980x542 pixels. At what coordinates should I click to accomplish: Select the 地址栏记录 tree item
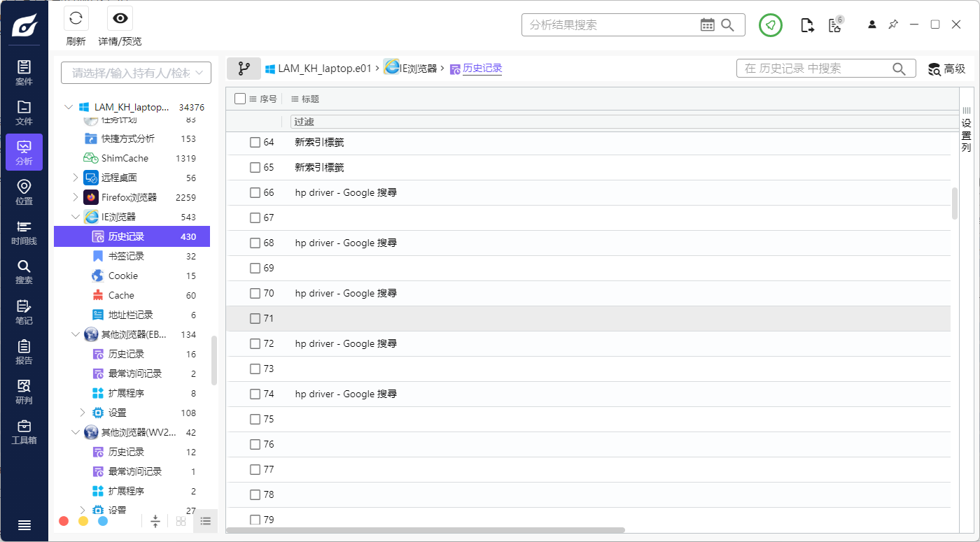[132, 315]
